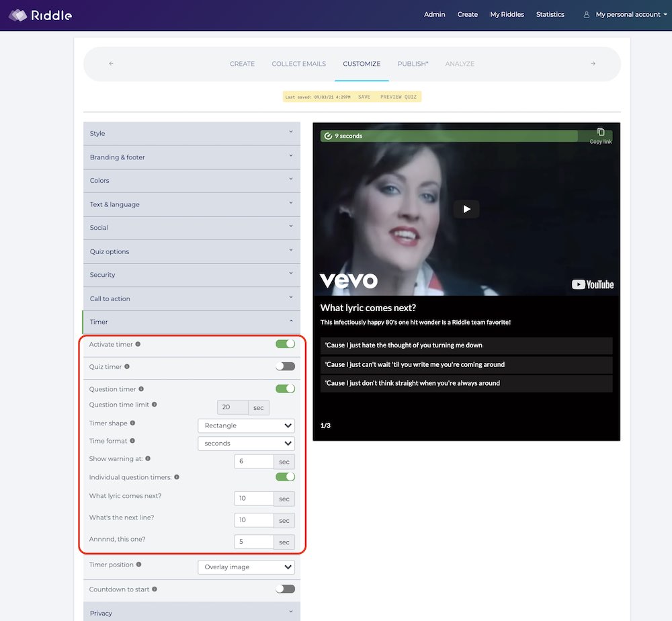Open My Riddles in top navigation

pos(507,15)
